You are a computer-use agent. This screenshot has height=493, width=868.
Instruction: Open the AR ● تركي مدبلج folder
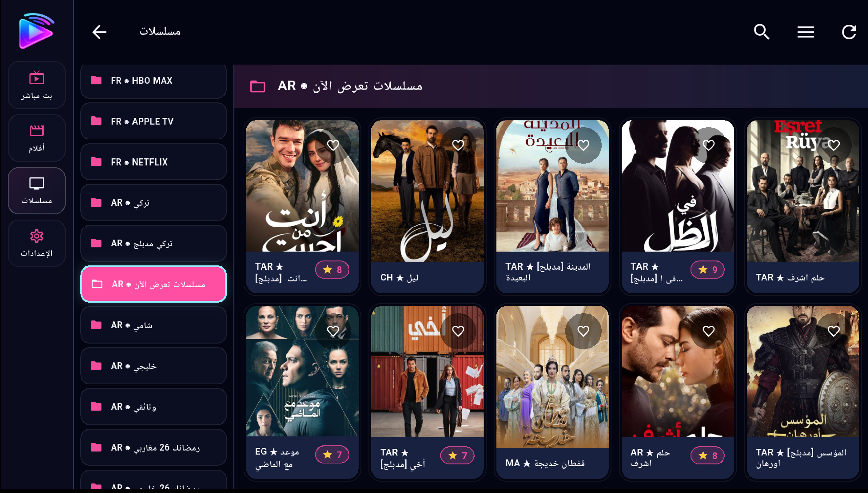click(153, 243)
